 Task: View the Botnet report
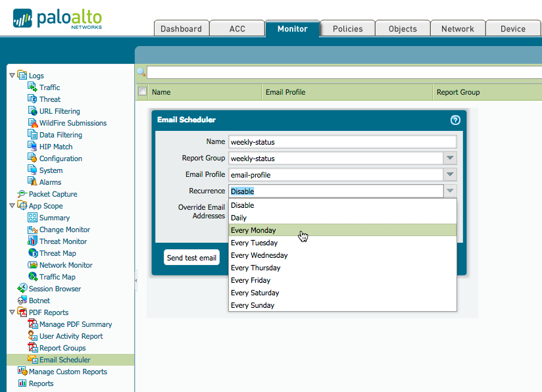(39, 300)
